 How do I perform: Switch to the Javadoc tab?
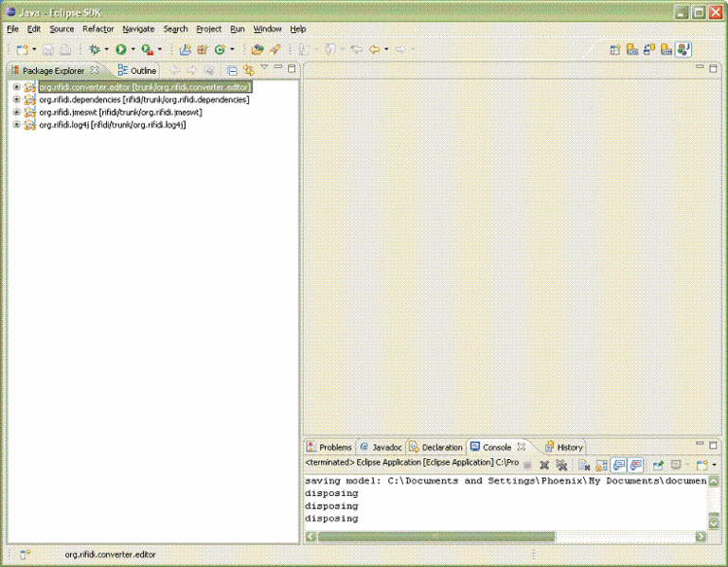pos(381,447)
